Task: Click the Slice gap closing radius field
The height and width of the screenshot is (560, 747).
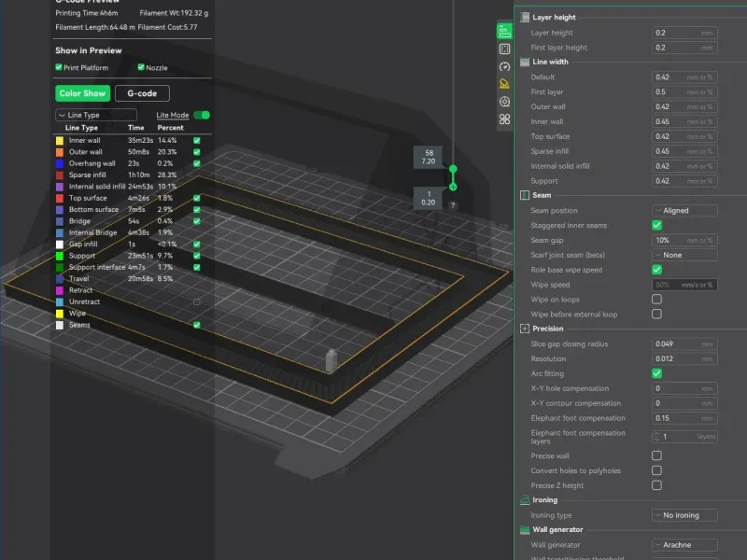Action: point(684,343)
